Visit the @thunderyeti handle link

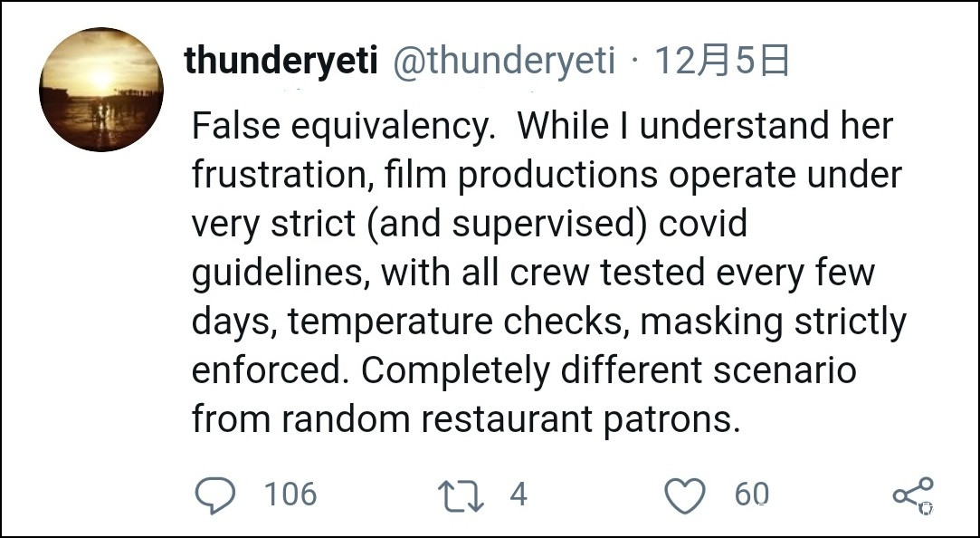coord(503,62)
